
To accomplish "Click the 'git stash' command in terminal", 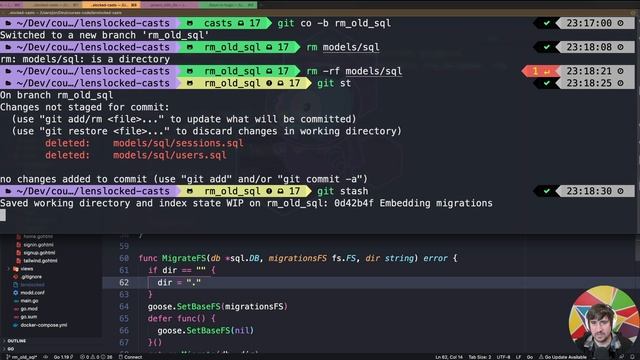I will tap(342, 191).
